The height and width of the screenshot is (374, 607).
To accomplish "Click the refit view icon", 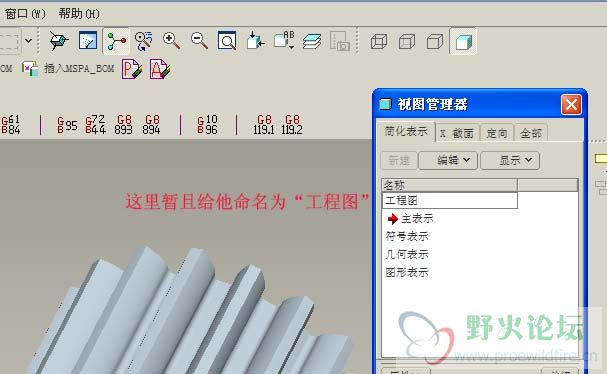I will click(227, 40).
